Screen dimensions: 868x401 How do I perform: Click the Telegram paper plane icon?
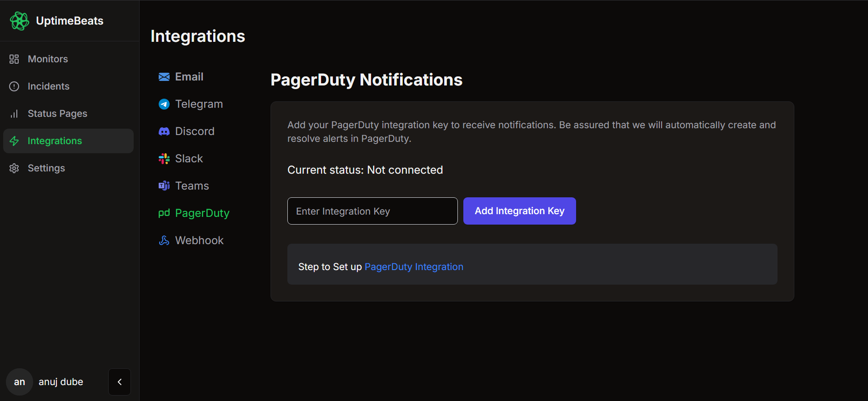pyautogui.click(x=164, y=104)
